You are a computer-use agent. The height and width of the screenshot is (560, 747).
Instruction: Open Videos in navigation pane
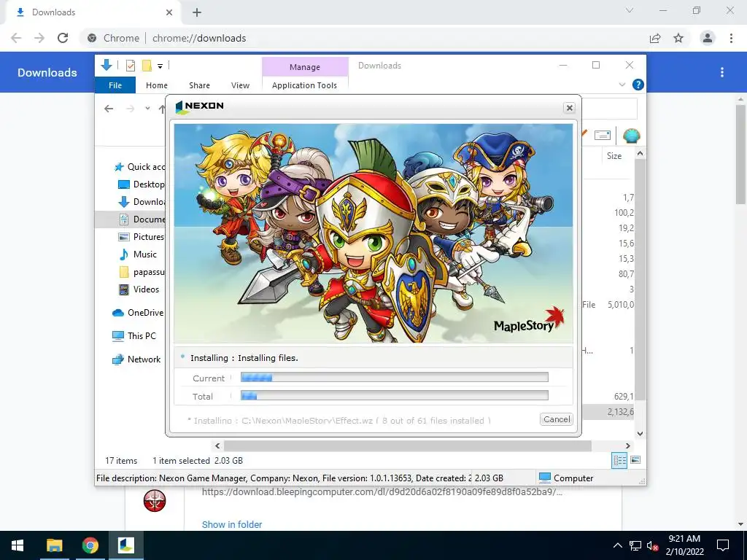pos(139,289)
